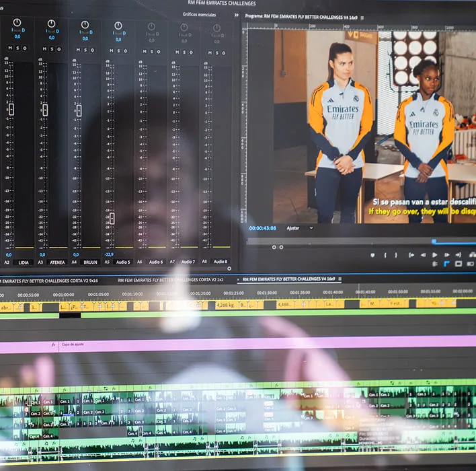Image resolution: width=476 pixels, height=471 pixels.
Task: Click the BRUUN track pan knob
Action: coord(85,24)
